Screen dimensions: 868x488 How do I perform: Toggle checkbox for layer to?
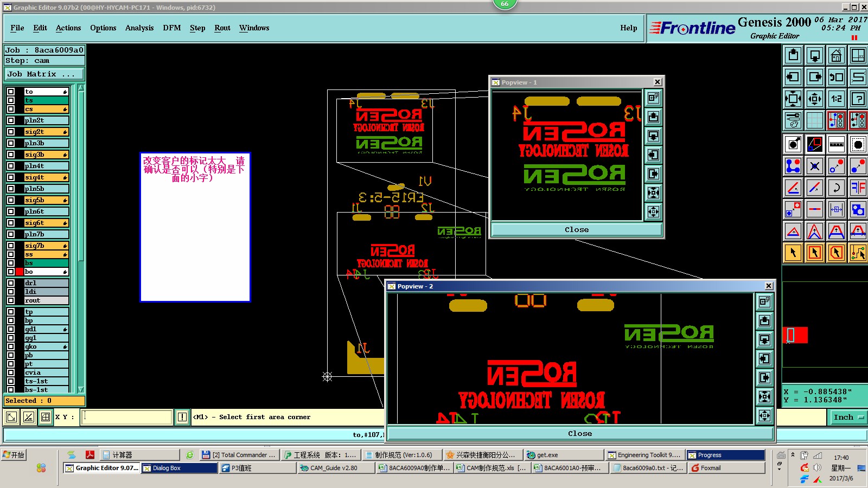[11, 92]
